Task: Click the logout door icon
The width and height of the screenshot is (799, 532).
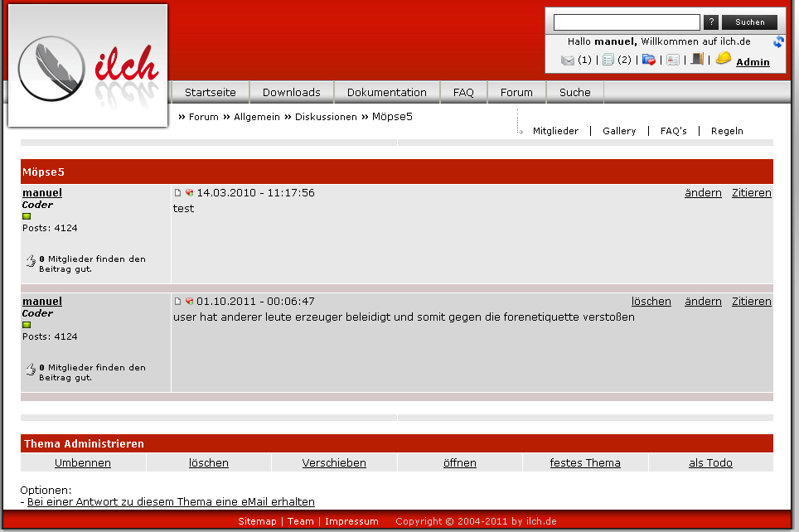Action: click(x=697, y=59)
